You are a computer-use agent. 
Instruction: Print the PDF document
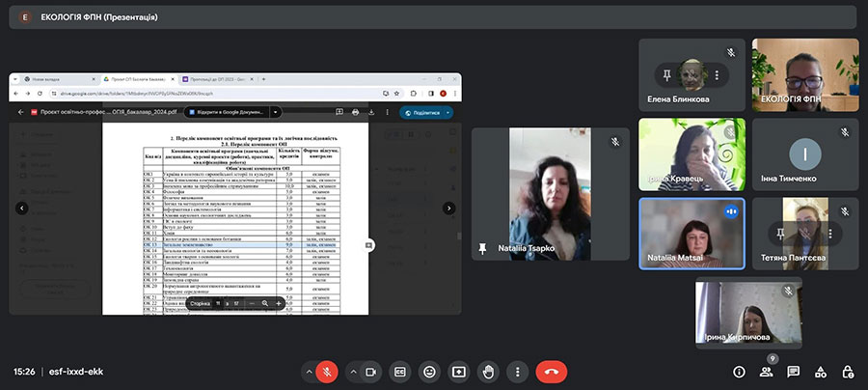tap(355, 112)
